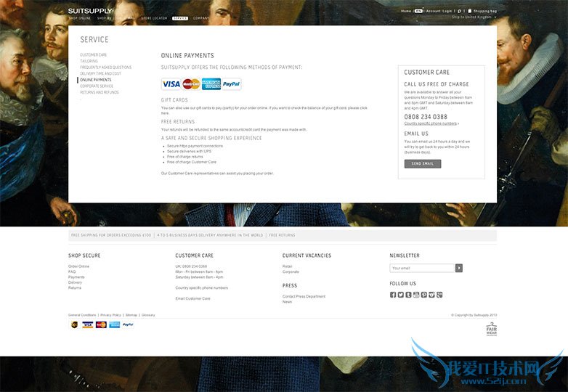Open the footer Returns link

tap(75, 287)
